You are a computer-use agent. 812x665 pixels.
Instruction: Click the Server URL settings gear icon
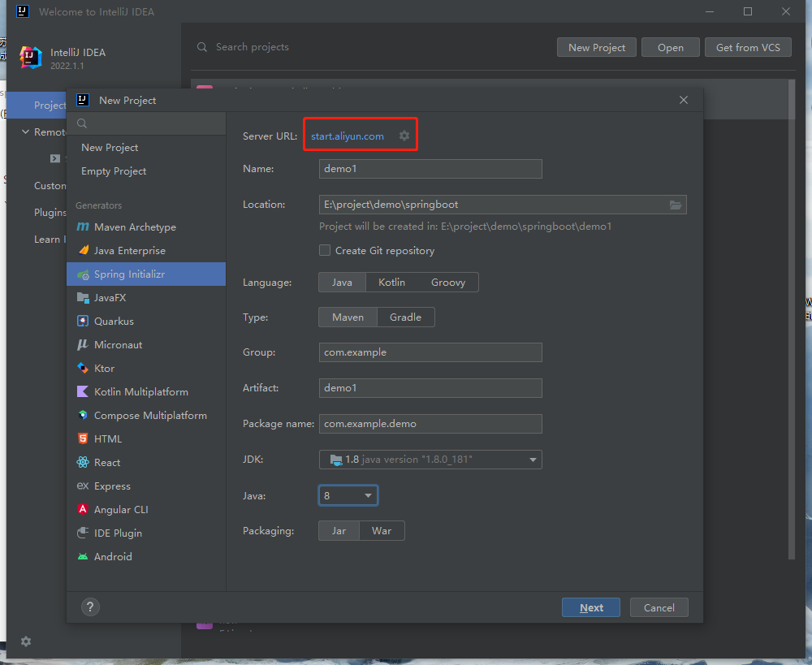point(404,136)
